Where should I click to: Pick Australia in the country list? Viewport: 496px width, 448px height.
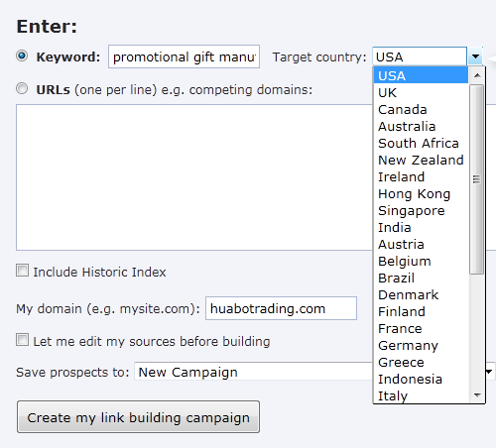[x=421, y=127]
